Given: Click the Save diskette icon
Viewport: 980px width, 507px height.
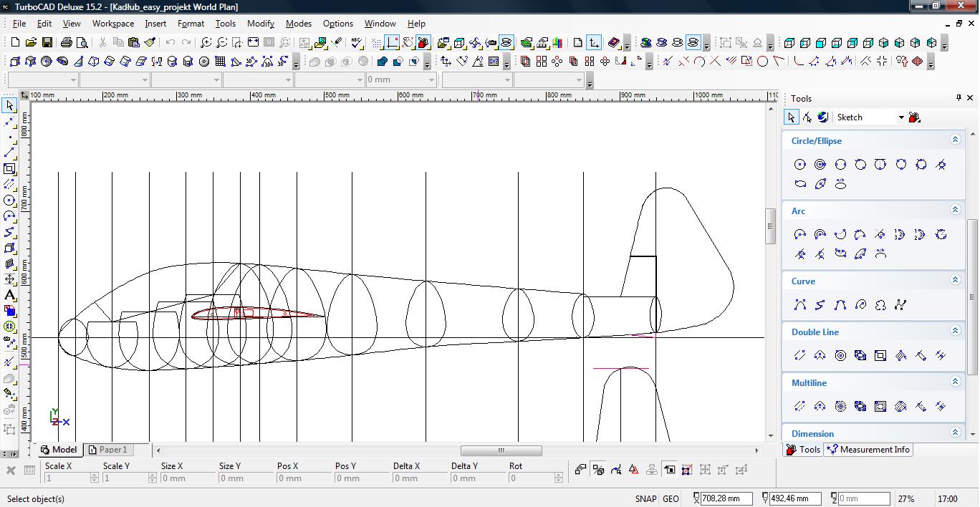Looking at the screenshot, I should [x=47, y=43].
